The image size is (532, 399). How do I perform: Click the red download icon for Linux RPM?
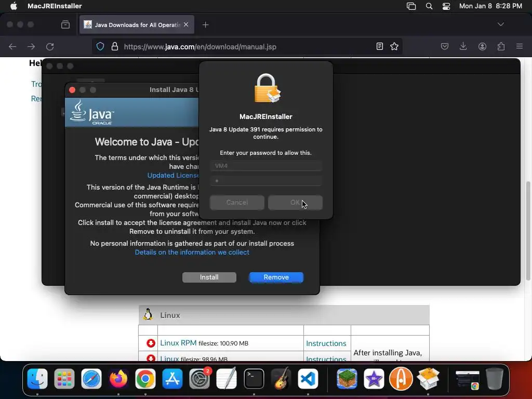[151, 343]
